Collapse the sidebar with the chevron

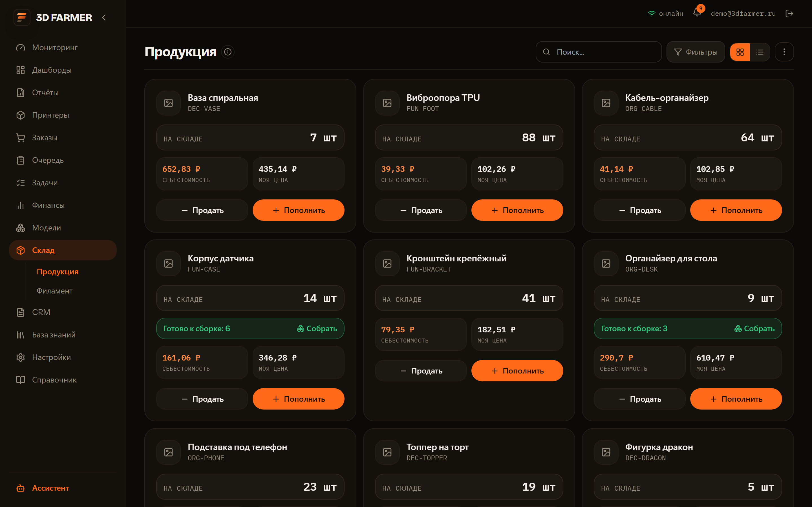104,17
